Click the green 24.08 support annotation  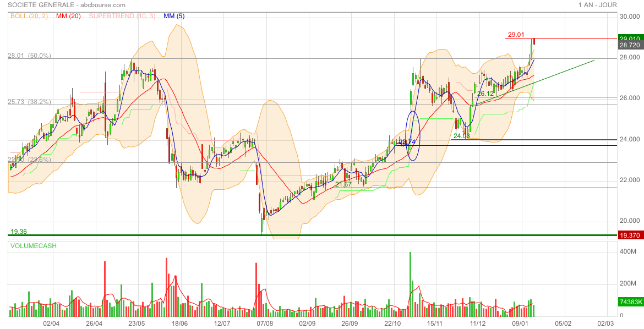[x=462, y=135]
